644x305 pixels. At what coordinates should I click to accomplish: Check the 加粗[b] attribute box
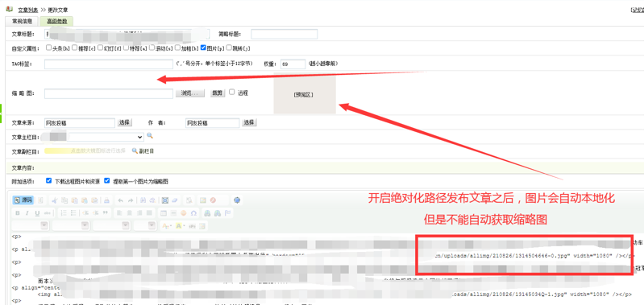pos(177,47)
